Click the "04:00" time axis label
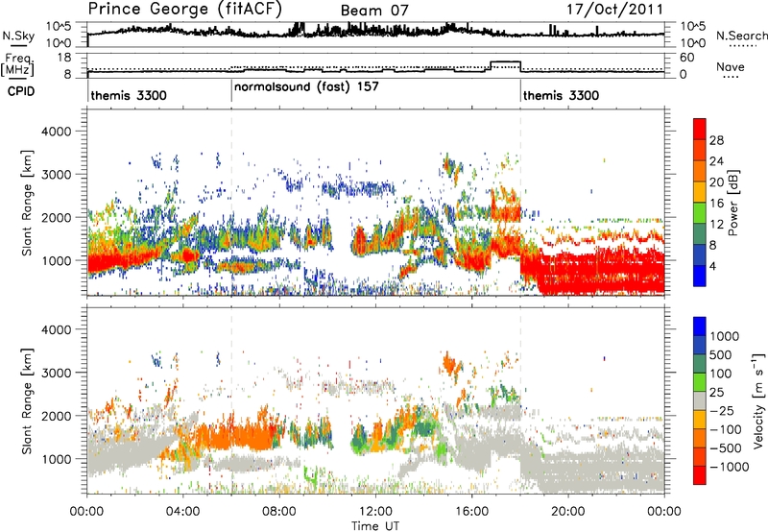Image resolution: width=768 pixels, height=532 pixels. (182, 512)
